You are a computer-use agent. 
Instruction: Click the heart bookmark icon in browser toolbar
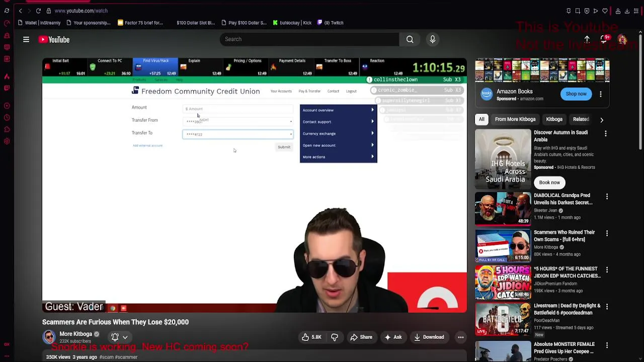pos(605,11)
